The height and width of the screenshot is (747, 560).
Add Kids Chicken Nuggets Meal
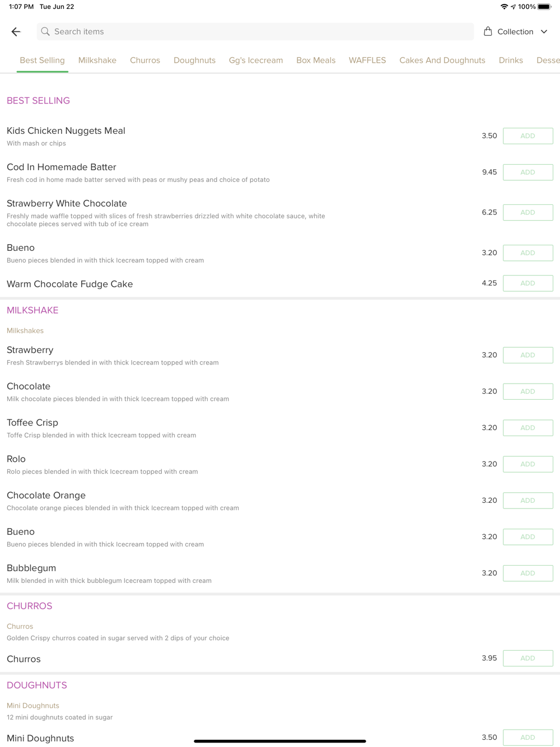[x=528, y=136]
